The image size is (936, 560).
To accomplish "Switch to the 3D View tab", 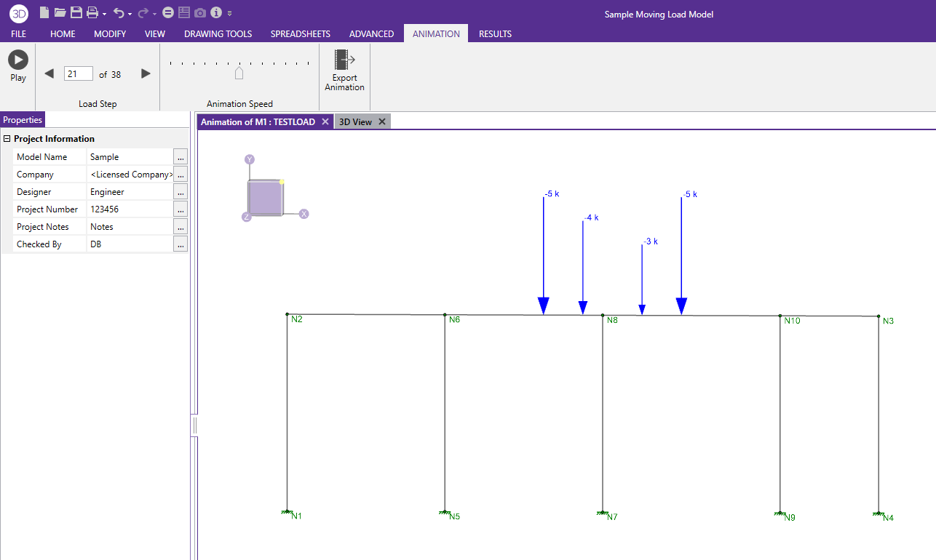I will click(x=355, y=122).
